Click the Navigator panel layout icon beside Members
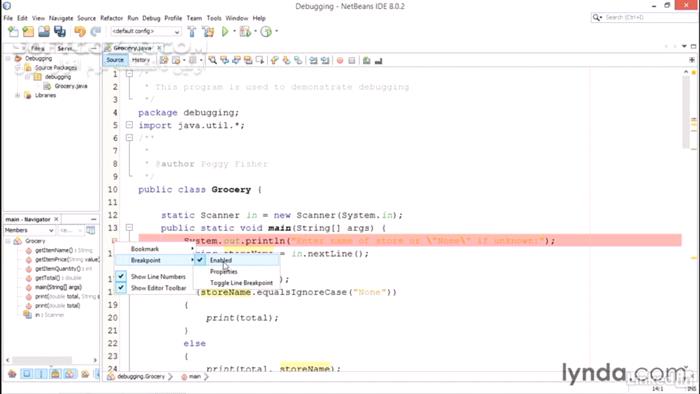The width and height of the screenshot is (700, 394). (91, 230)
